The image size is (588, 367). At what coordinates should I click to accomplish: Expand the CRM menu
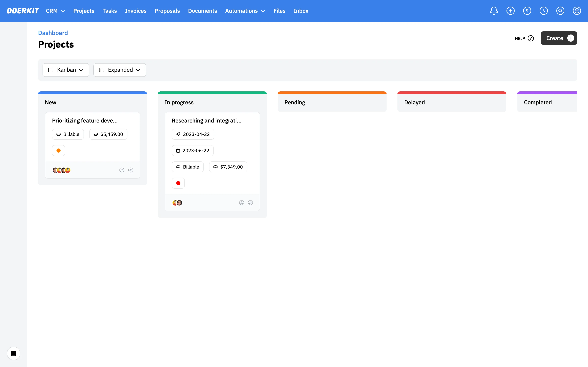tap(55, 11)
